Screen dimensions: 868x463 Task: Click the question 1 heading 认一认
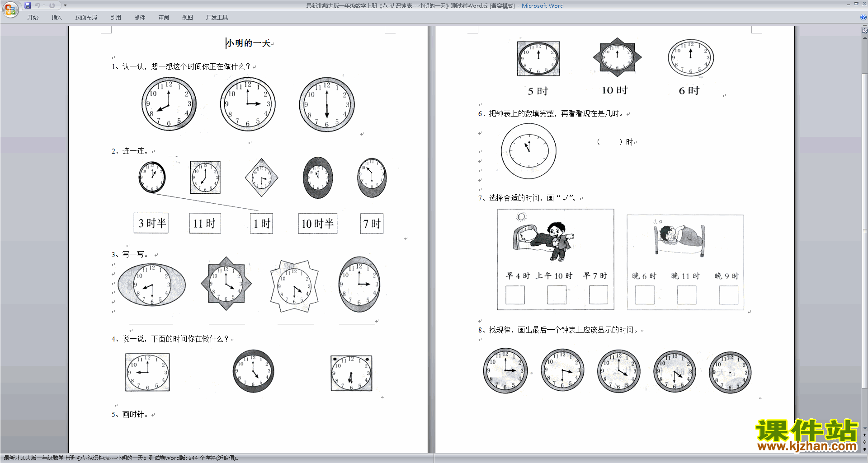tap(181, 66)
